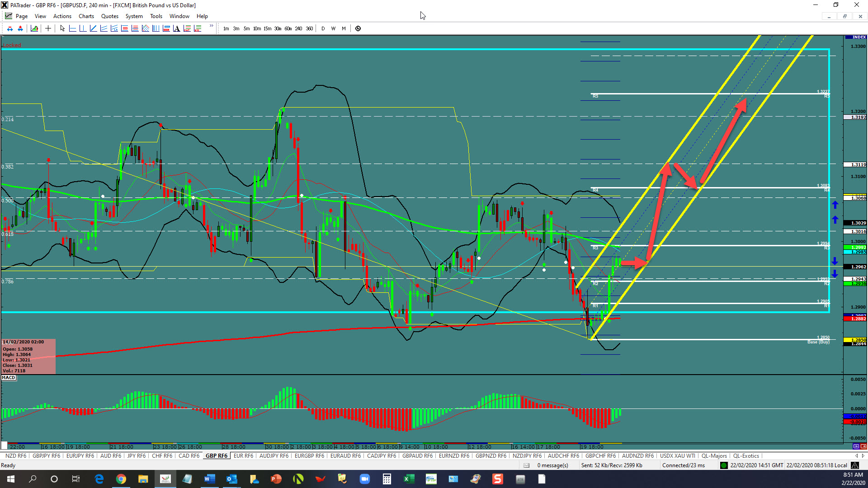
Task: Select the vertical time zones tool
Action: click(x=156, y=28)
